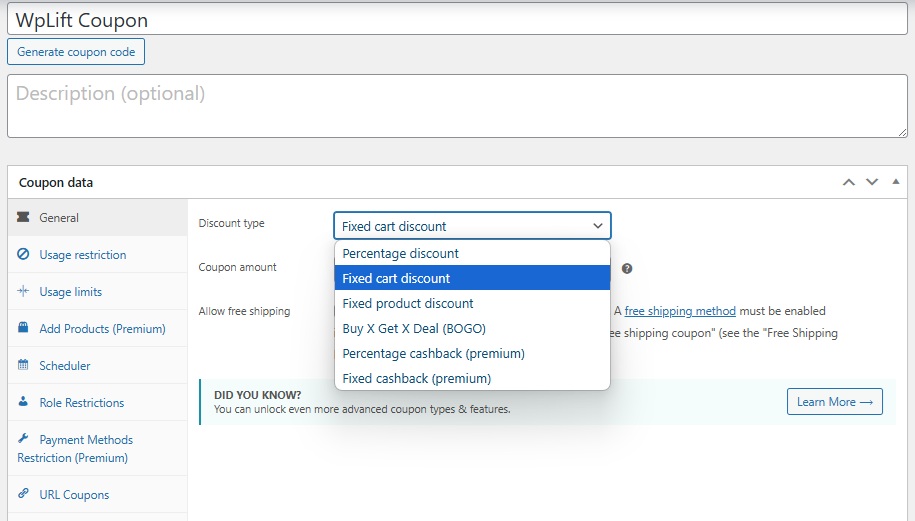Click the Usage limits icon
The height and width of the screenshot is (521, 915).
[23, 292]
